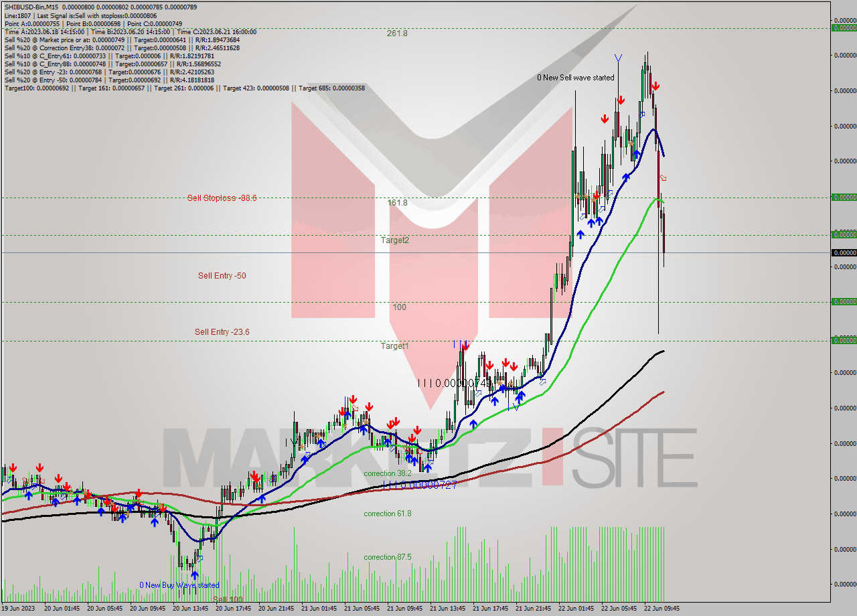The height and width of the screenshot is (616, 857).
Task: Click green price tag at the 261.8 line
Action: [x=844, y=28]
